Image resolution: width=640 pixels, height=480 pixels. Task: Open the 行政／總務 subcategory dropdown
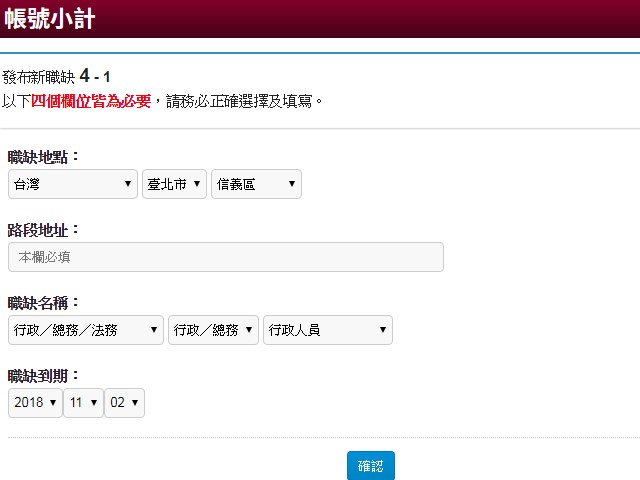coord(213,330)
